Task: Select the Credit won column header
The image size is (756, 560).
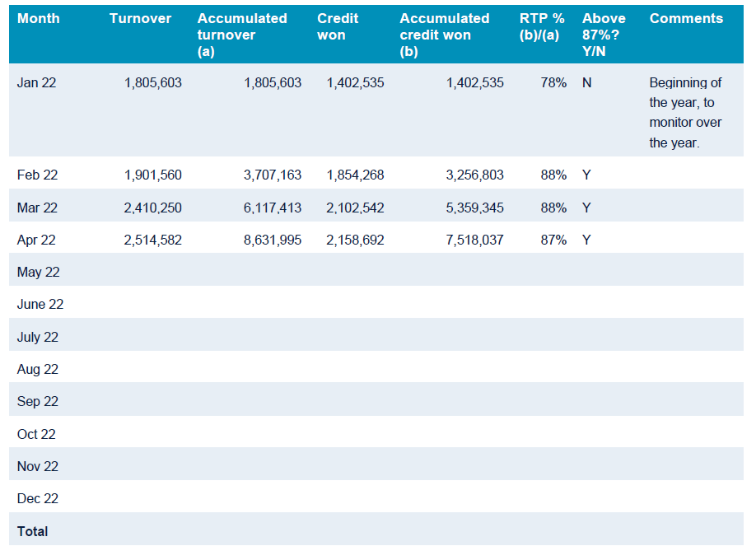Action: pos(338,26)
